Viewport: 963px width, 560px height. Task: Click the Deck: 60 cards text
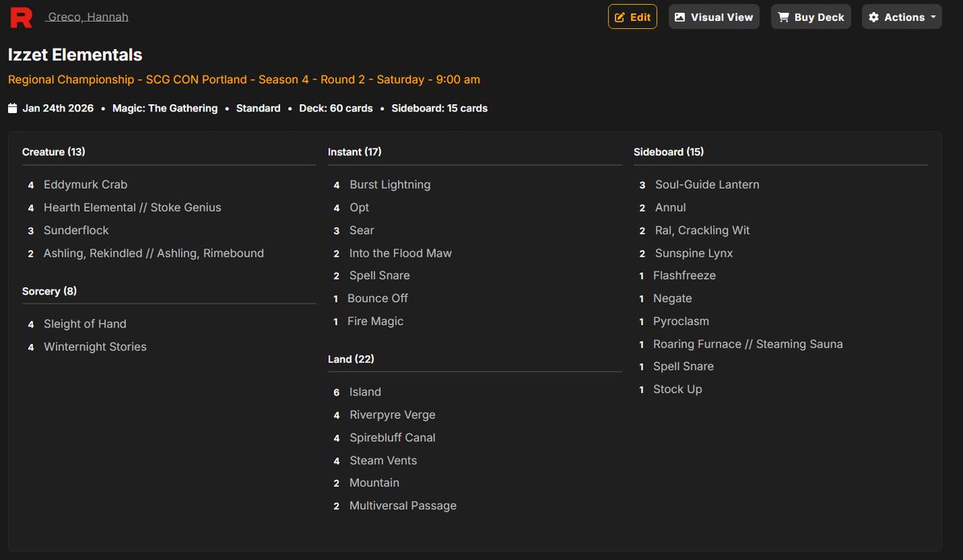point(336,108)
